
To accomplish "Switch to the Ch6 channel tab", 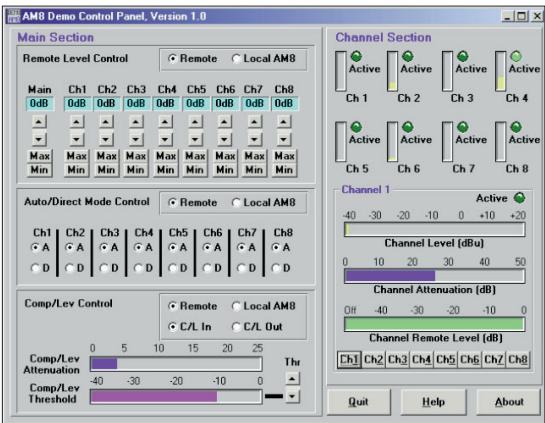I will click(x=470, y=359).
